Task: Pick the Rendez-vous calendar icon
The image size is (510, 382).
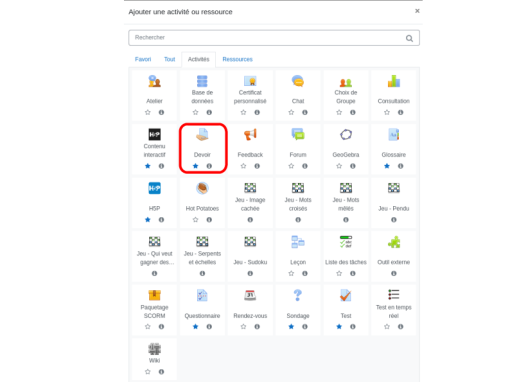Action: [250, 295]
